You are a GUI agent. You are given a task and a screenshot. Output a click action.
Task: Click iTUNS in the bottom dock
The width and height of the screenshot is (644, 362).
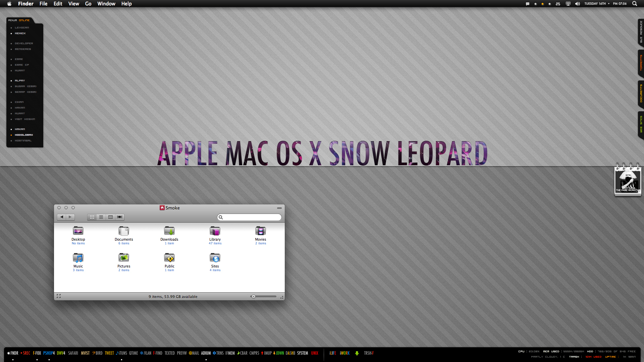[122, 353]
